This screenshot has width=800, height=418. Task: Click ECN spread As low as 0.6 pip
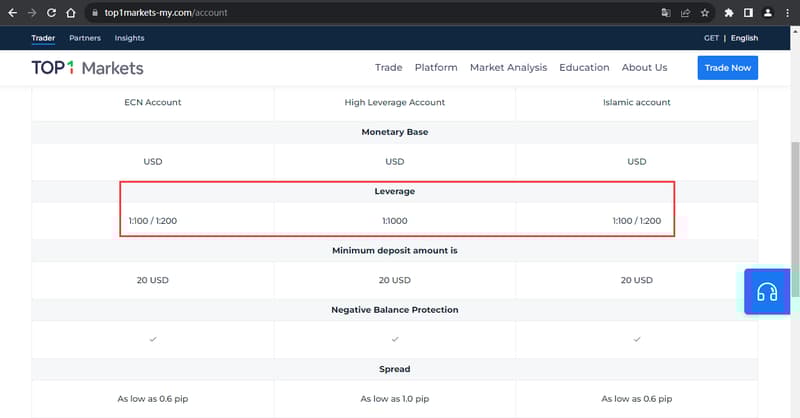coord(153,399)
